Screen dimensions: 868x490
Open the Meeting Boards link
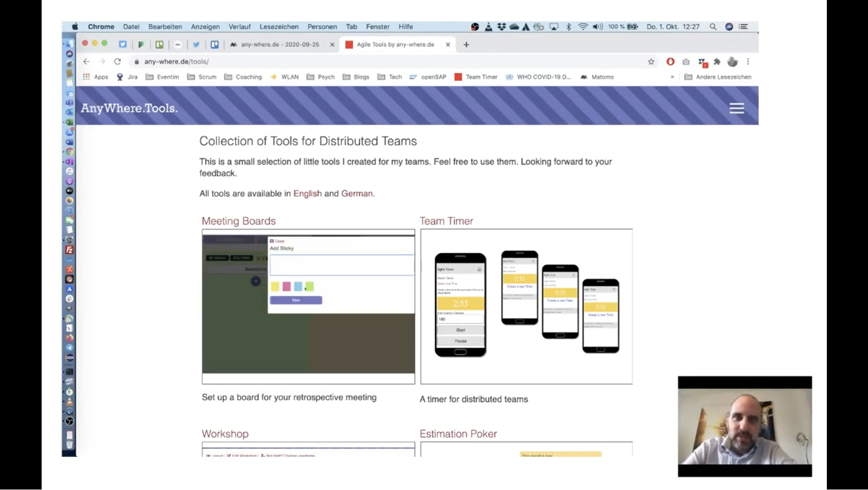pos(238,221)
